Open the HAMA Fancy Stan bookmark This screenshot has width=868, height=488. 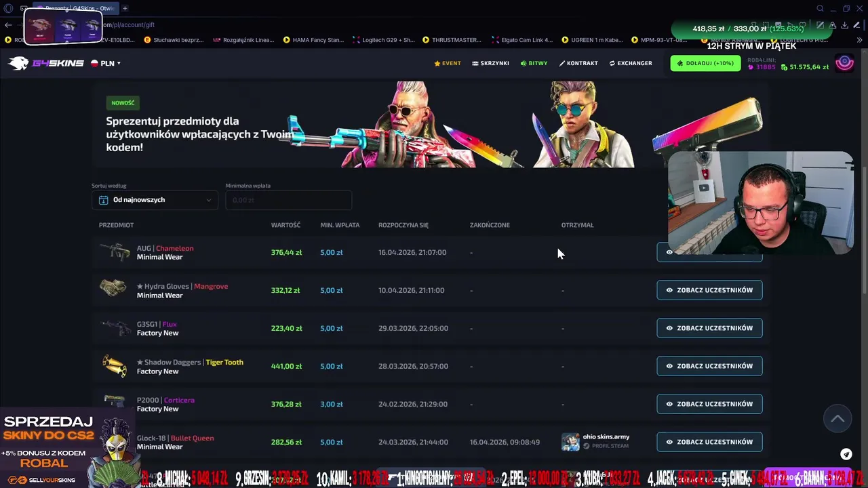313,40
